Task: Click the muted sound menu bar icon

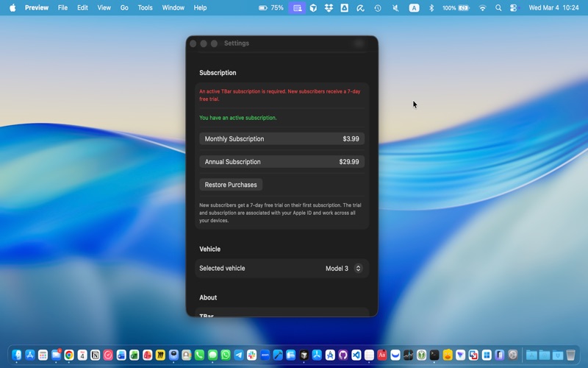Action: (395, 7)
